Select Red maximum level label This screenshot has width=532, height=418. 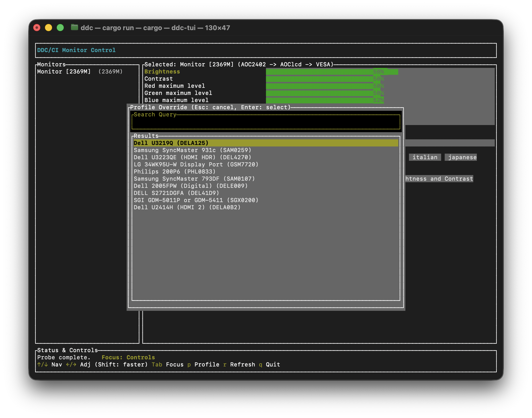tap(175, 86)
